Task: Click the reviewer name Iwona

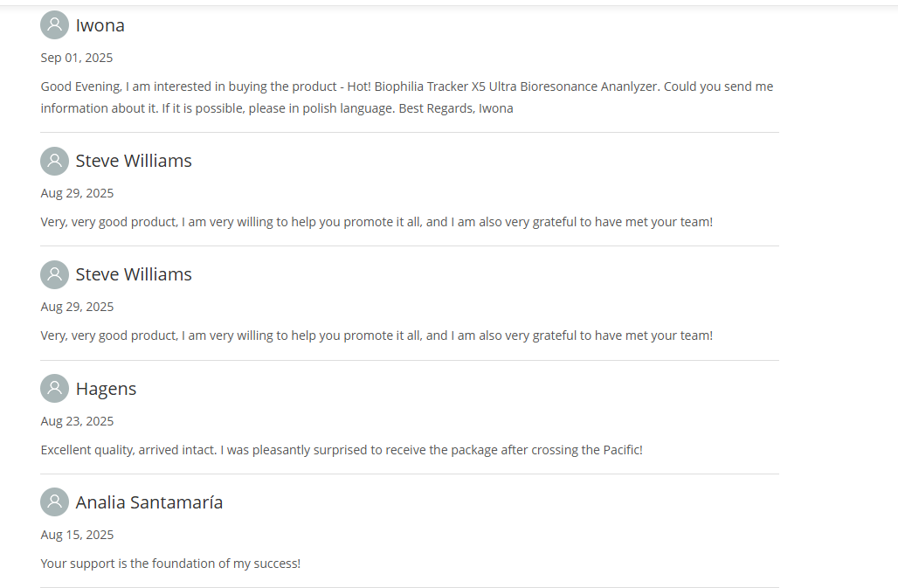Action: point(100,25)
